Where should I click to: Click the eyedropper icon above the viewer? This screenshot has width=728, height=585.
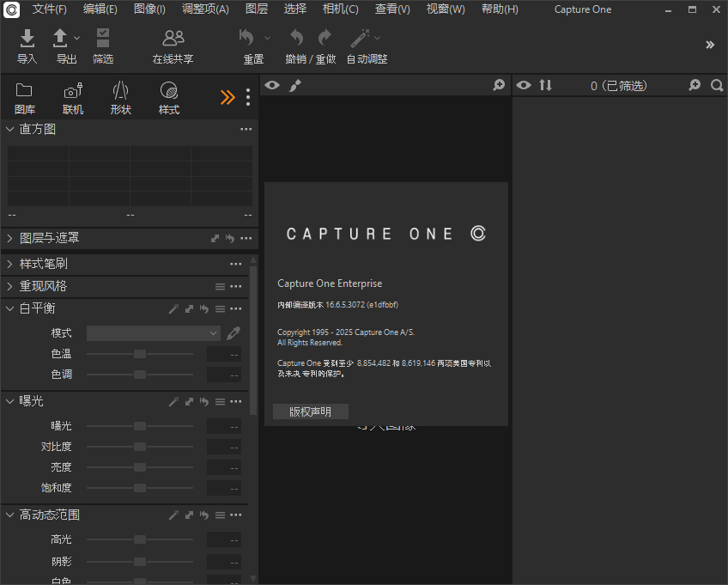[295, 85]
